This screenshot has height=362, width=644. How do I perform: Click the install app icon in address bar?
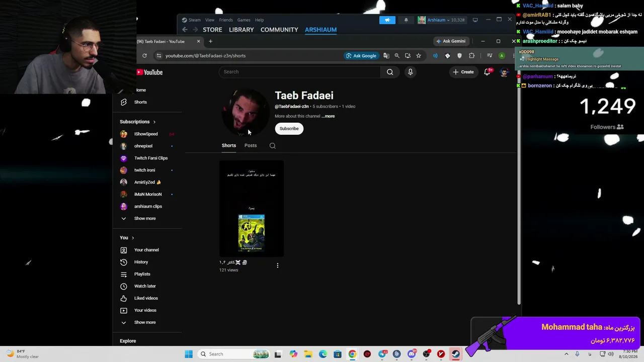click(x=408, y=56)
